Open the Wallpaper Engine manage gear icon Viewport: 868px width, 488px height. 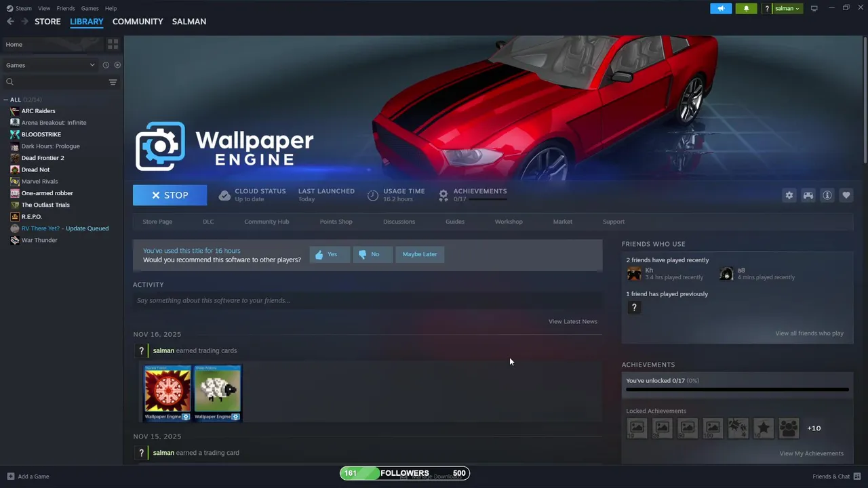(x=789, y=195)
